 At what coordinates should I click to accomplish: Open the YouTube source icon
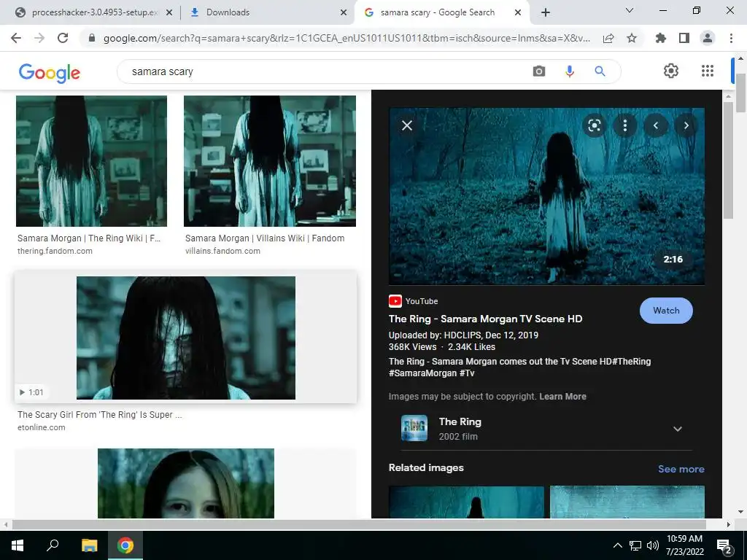point(395,301)
